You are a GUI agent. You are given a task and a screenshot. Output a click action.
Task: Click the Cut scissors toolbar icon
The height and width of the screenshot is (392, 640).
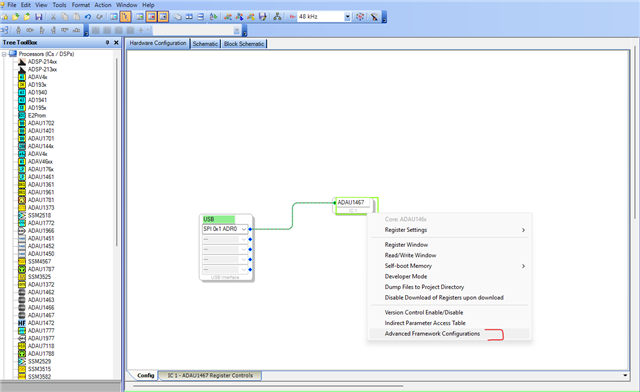[53, 17]
